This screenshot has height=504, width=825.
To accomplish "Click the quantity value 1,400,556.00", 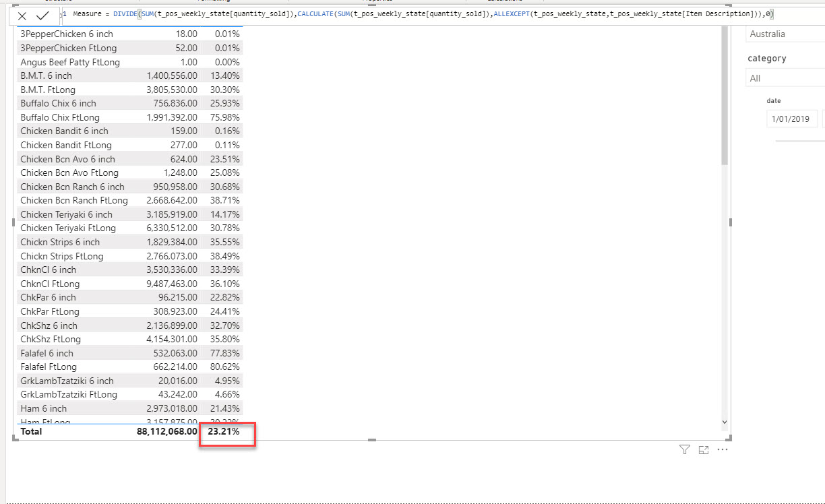I will pyautogui.click(x=172, y=75).
